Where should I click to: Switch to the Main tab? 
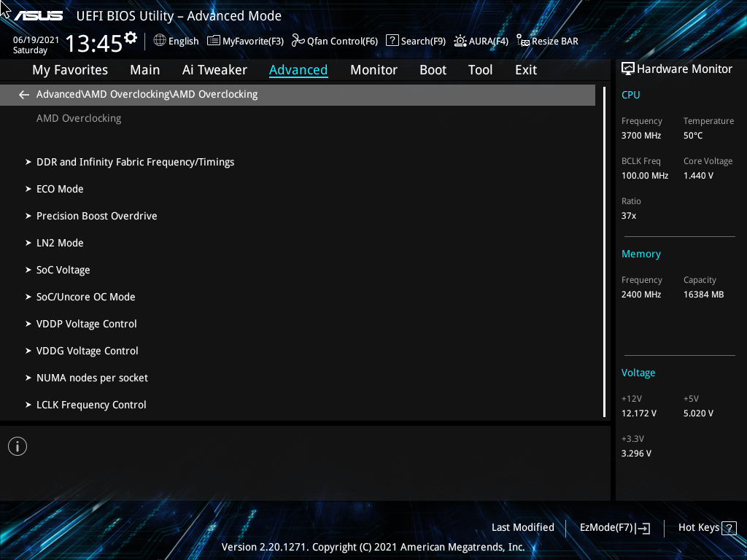click(145, 70)
